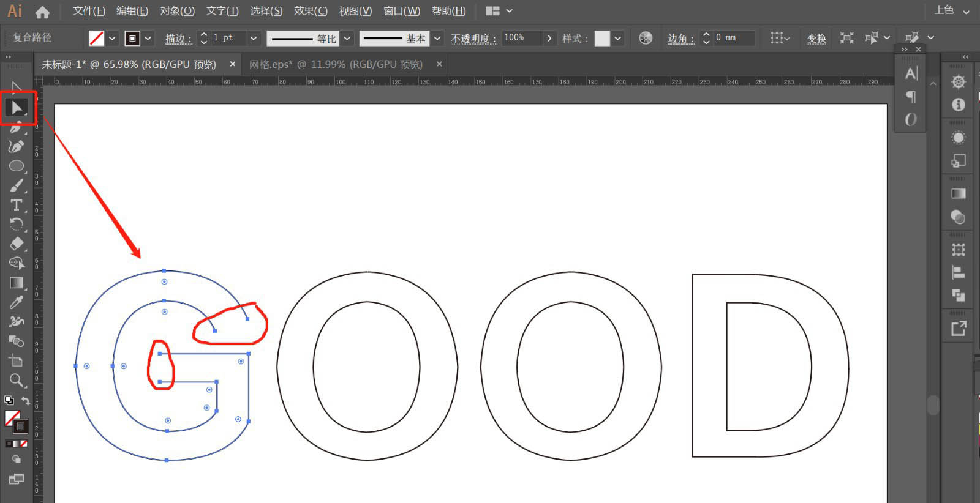Image resolution: width=980 pixels, height=503 pixels.
Task: Open the OpenType panel
Action: (x=911, y=119)
